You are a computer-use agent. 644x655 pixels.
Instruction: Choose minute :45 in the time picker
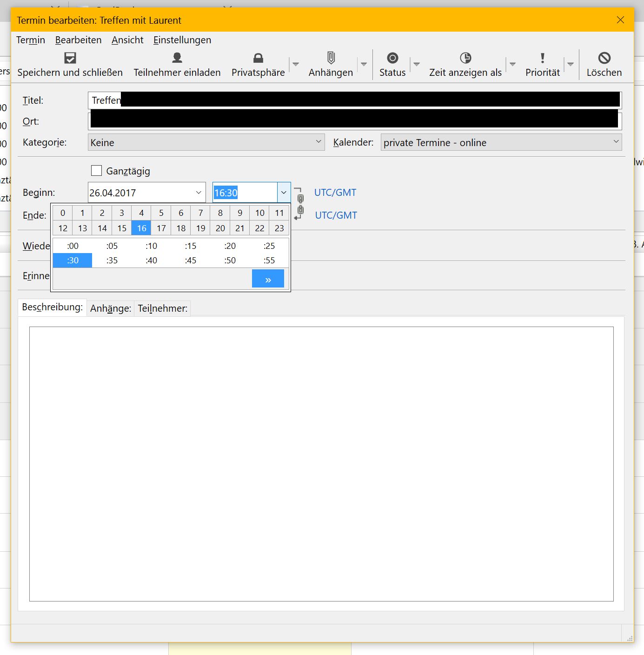pos(191,260)
